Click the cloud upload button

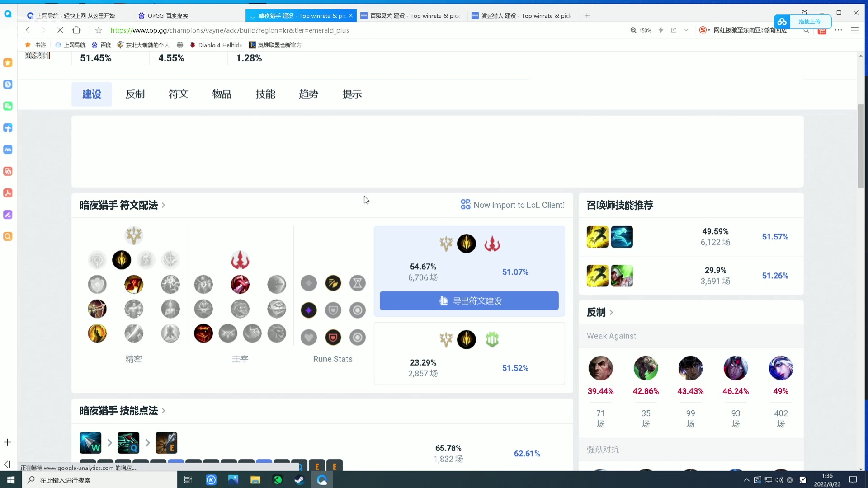(x=802, y=22)
